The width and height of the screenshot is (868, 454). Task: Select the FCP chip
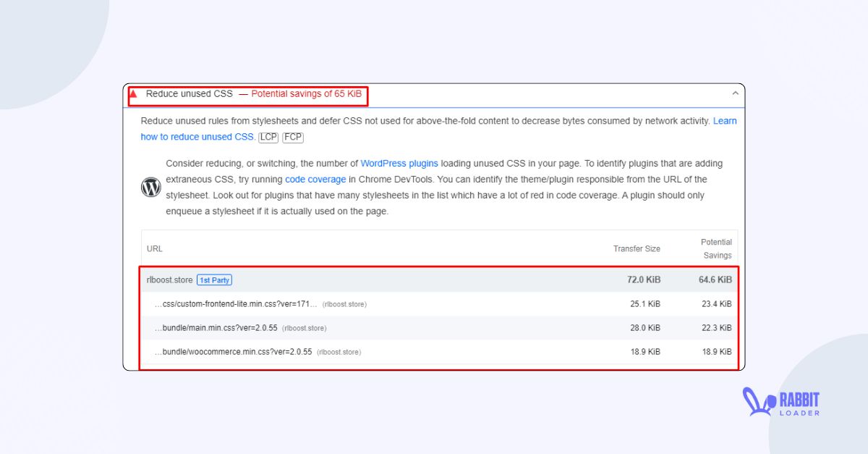tap(292, 137)
